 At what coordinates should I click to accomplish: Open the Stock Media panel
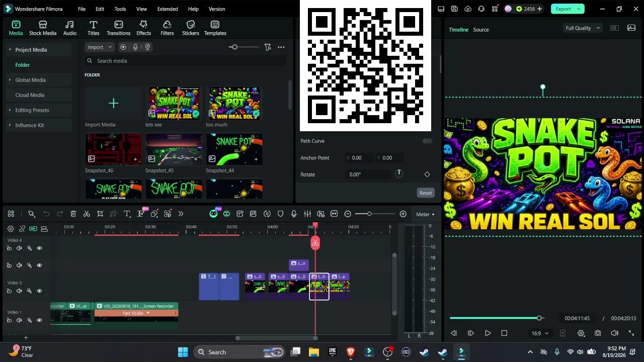[x=43, y=28]
